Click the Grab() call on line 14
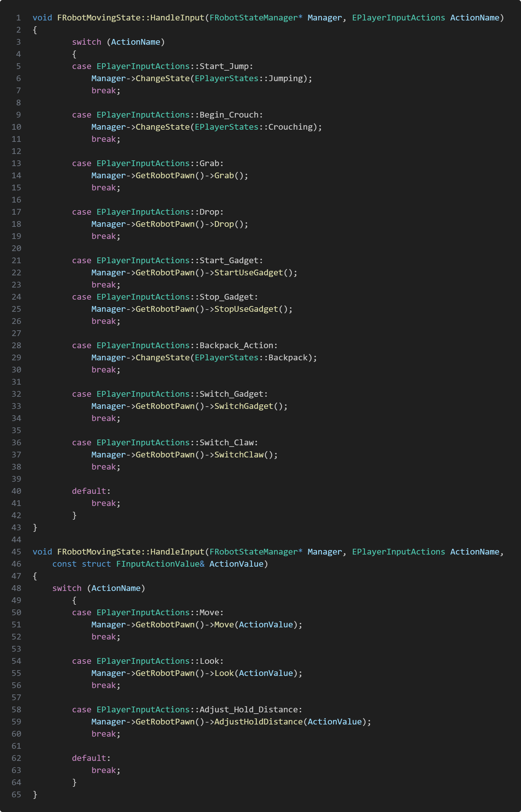This screenshot has height=812, width=521. (x=224, y=176)
